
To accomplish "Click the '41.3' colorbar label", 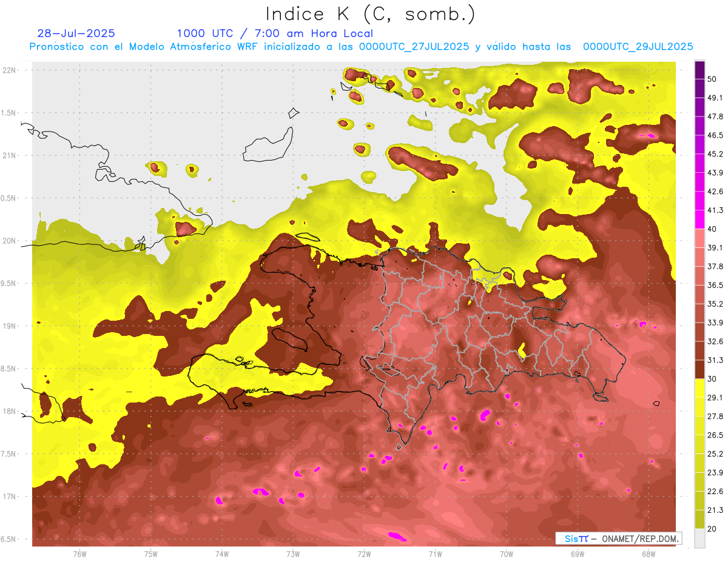I will click(x=716, y=210).
